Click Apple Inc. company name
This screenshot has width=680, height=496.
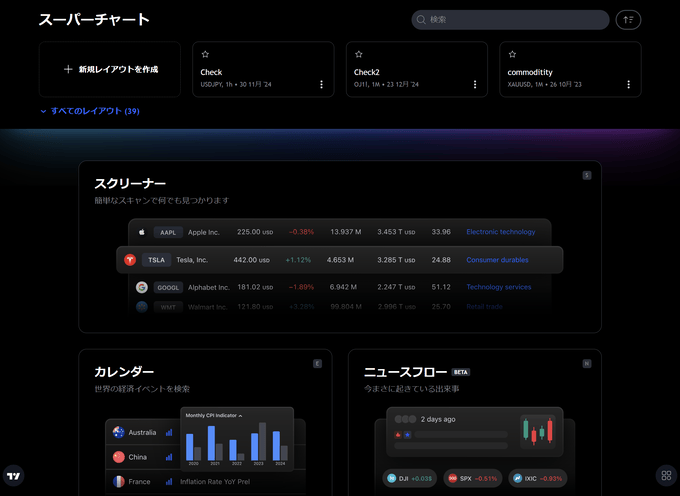click(203, 232)
